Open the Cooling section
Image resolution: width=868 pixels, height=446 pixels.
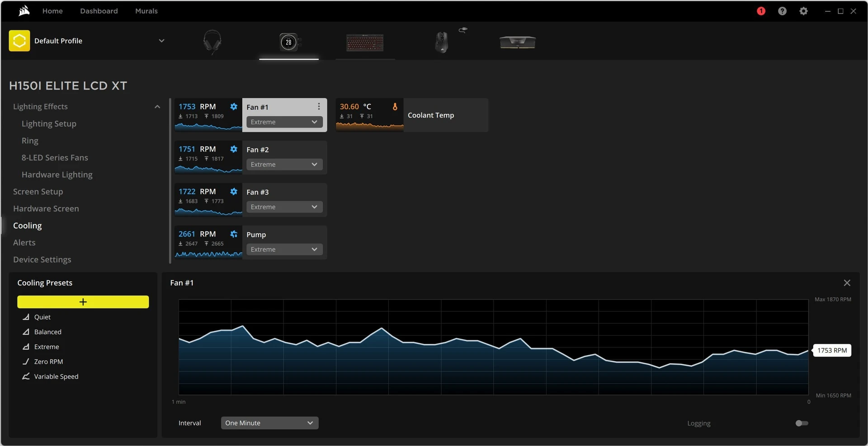(27, 226)
